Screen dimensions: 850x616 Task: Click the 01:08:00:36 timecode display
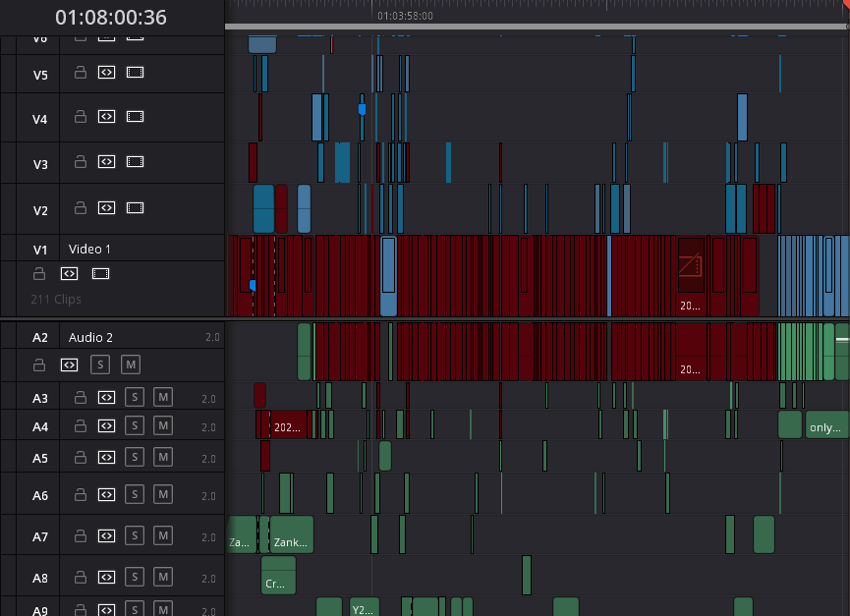pos(111,18)
